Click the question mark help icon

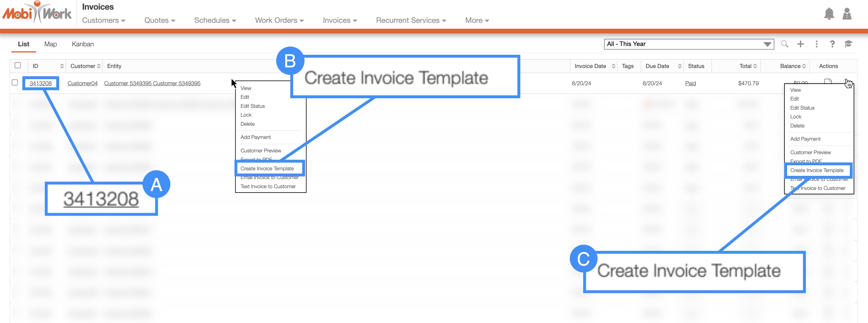coord(832,44)
